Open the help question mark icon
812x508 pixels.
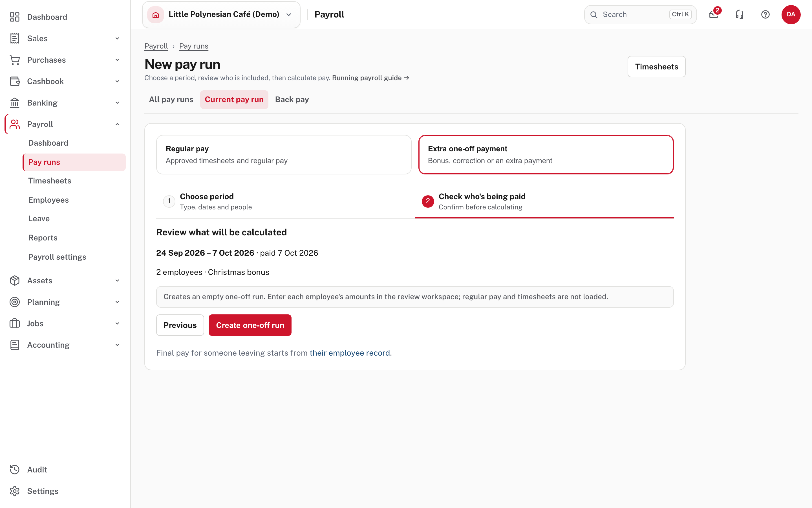coord(765,14)
